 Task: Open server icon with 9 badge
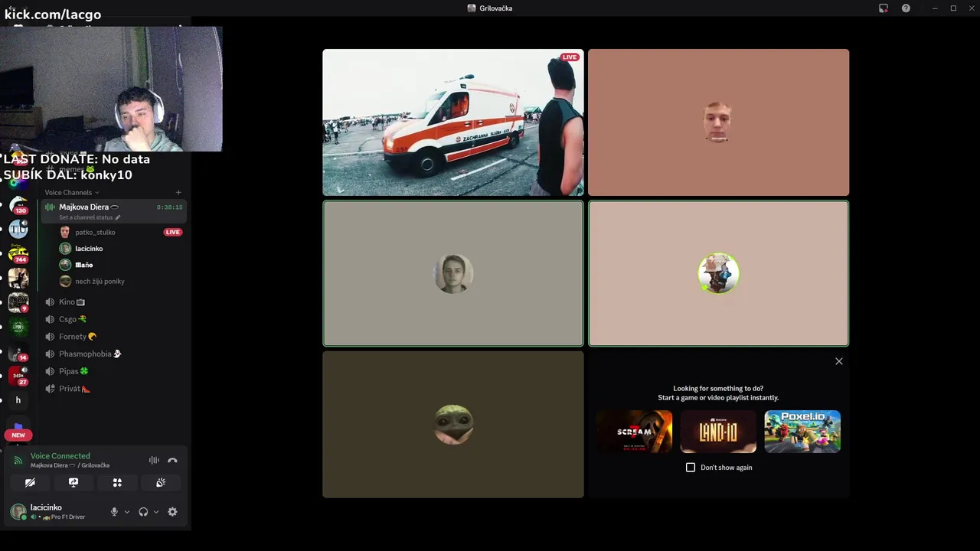18,302
